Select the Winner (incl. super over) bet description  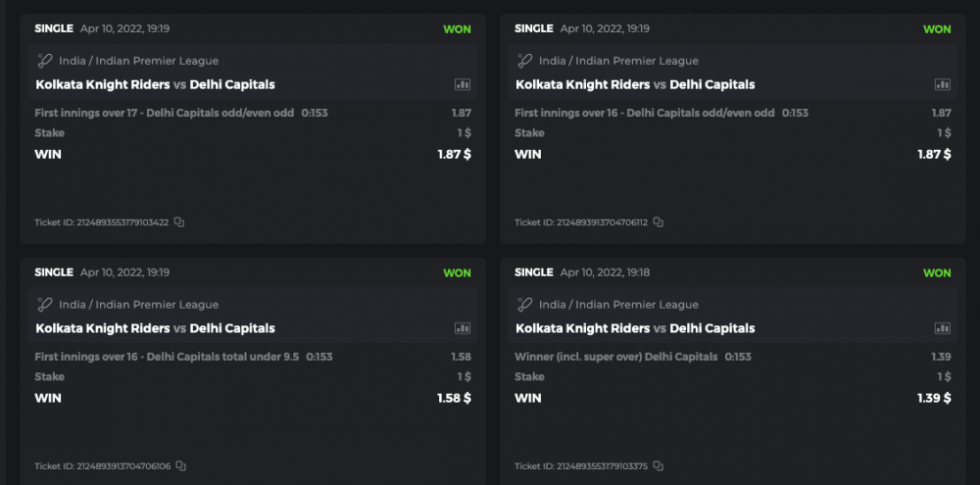coord(615,357)
